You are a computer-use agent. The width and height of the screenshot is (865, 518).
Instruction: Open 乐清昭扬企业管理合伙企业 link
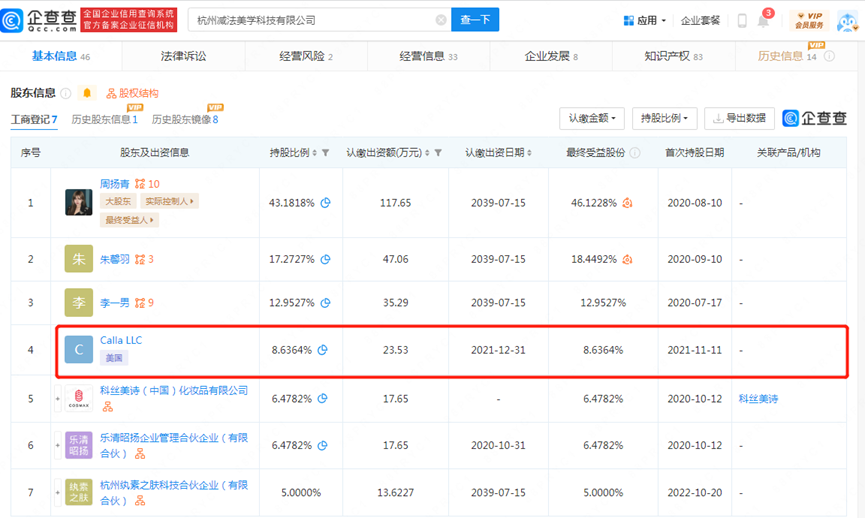[x=174, y=446]
